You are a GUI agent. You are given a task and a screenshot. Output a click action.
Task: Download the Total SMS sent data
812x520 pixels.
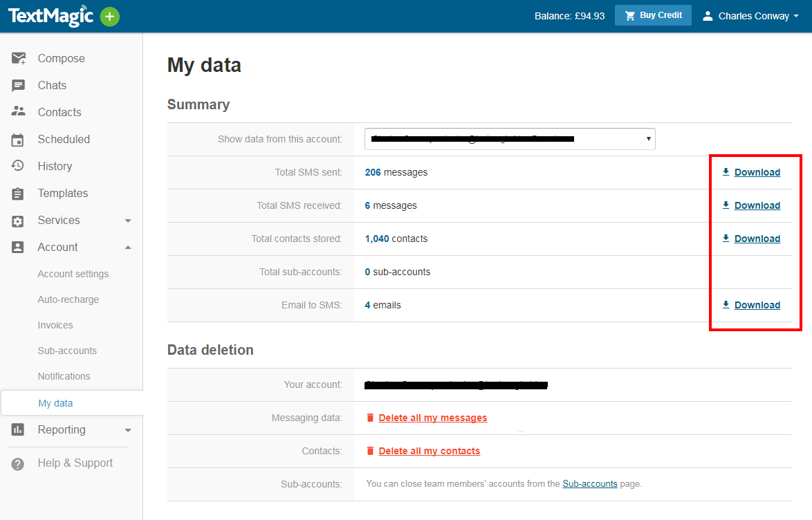point(757,172)
